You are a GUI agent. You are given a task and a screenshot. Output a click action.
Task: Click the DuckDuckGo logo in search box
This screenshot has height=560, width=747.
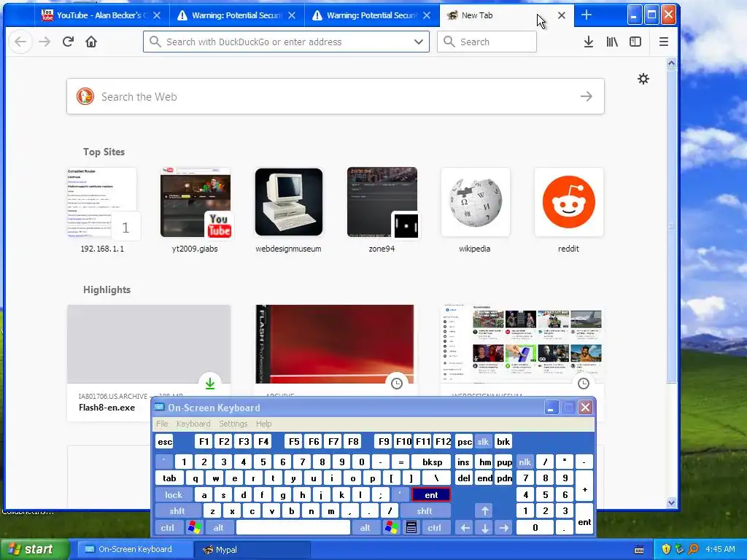click(x=85, y=97)
